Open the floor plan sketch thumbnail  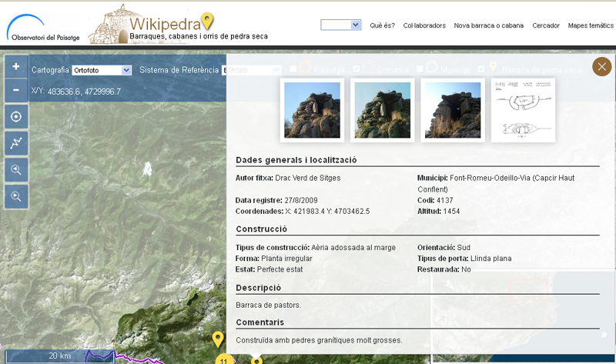tap(517, 110)
